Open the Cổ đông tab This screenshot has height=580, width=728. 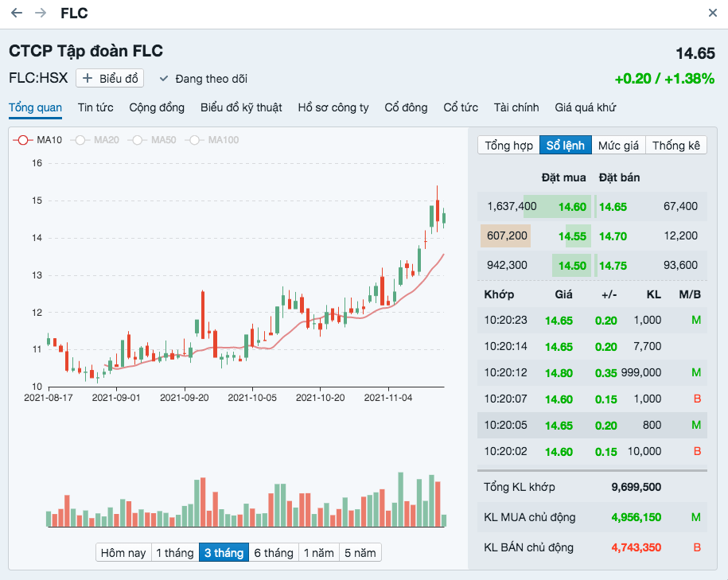[x=406, y=107]
